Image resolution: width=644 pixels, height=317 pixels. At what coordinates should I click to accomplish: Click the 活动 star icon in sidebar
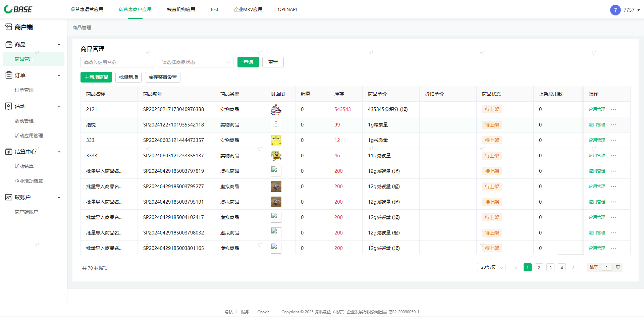click(x=9, y=106)
